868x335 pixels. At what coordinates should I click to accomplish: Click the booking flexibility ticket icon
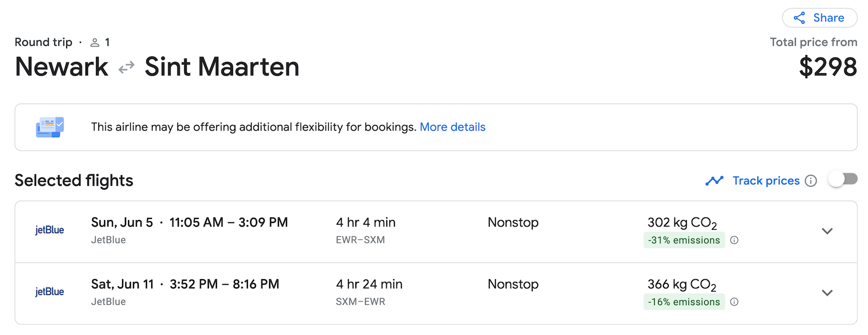[50, 127]
